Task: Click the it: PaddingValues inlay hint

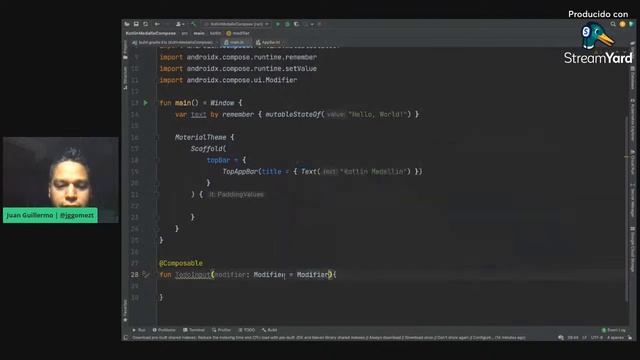Action: [x=236, y=195]
